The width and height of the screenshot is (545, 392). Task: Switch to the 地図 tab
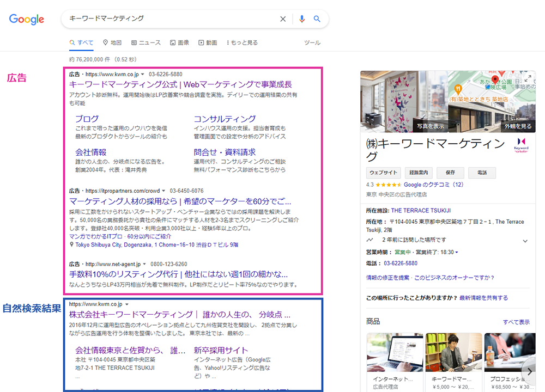pyautogui.click(x=112, y=42)
